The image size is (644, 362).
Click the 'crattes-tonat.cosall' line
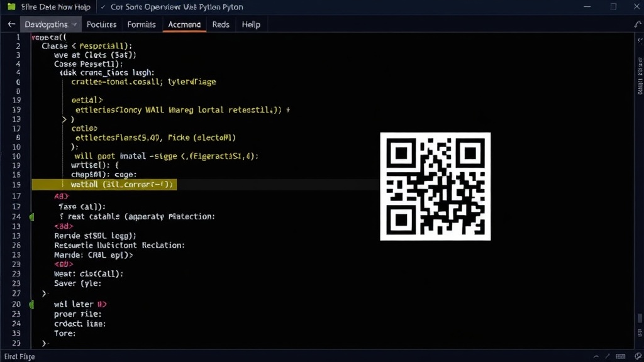pyautogui.click(x=143, y=82)
